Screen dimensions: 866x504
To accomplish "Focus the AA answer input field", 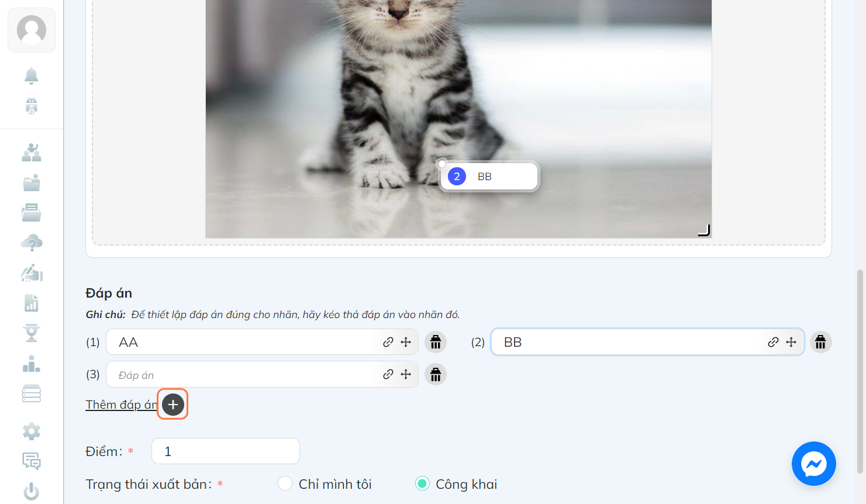I will (262, 342).
